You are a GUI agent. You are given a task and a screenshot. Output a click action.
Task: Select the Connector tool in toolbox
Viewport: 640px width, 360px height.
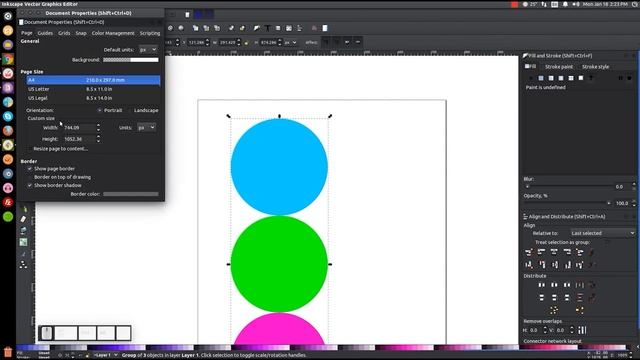coord(23,264)
